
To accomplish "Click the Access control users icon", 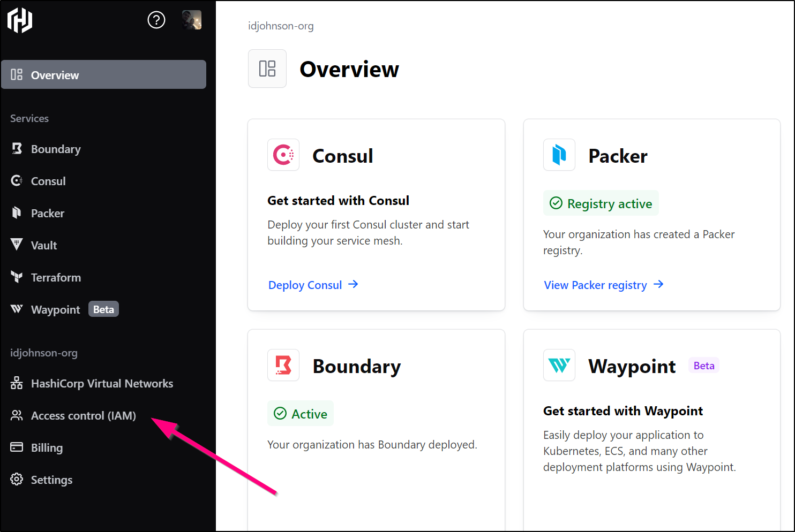I will tap(17, 415).
